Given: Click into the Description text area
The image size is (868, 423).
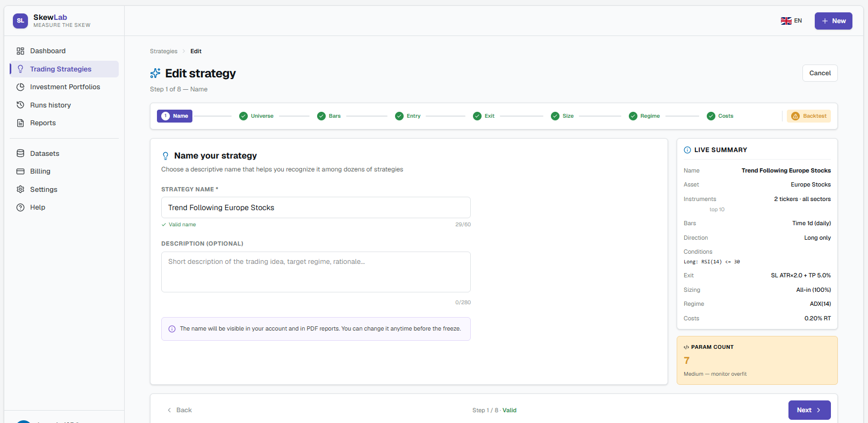Looking at the screenshot, I should click(316, 272).
